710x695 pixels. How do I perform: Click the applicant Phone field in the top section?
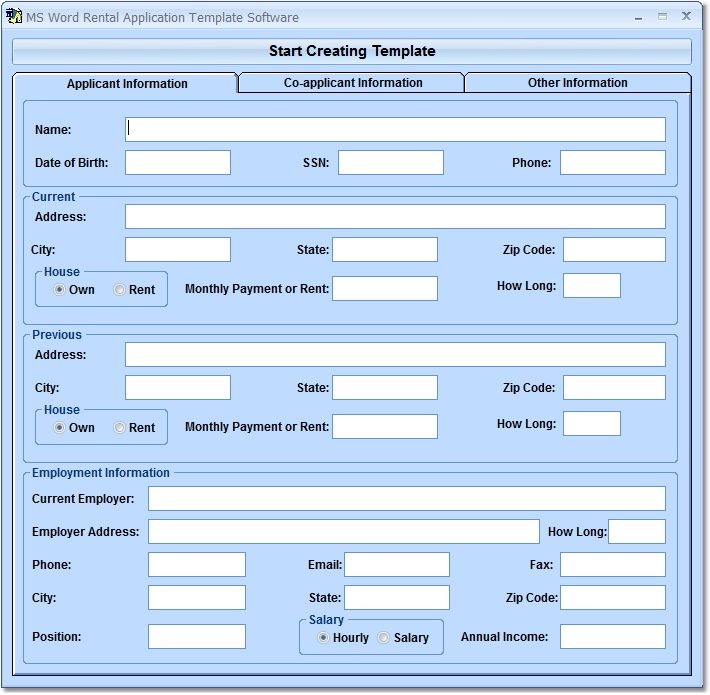tap(613, 163)
